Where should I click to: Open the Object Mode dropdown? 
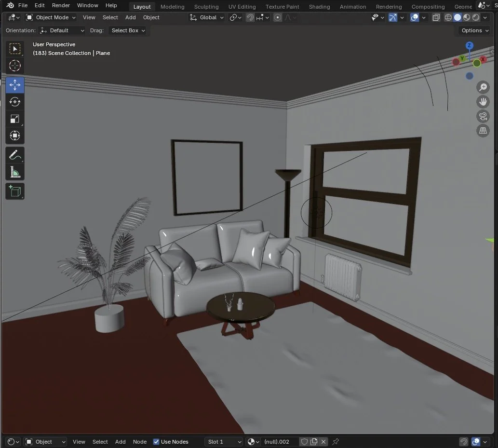coord(51,17)
